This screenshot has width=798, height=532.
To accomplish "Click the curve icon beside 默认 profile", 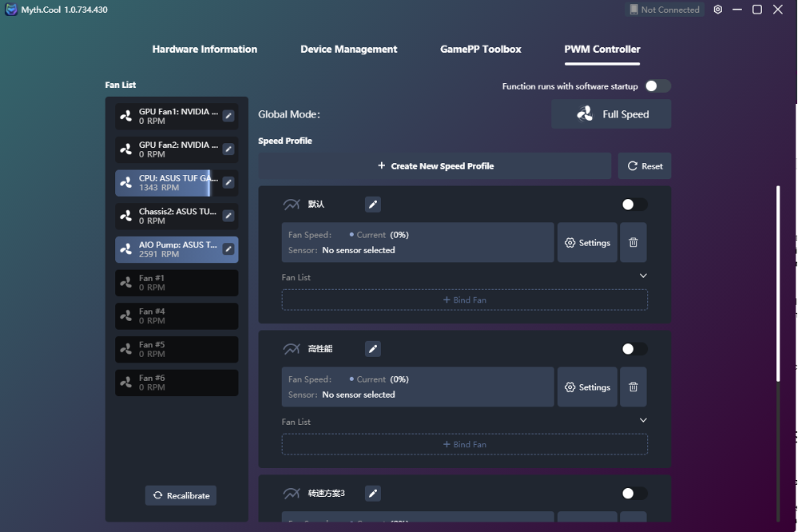I will point(292,204).
